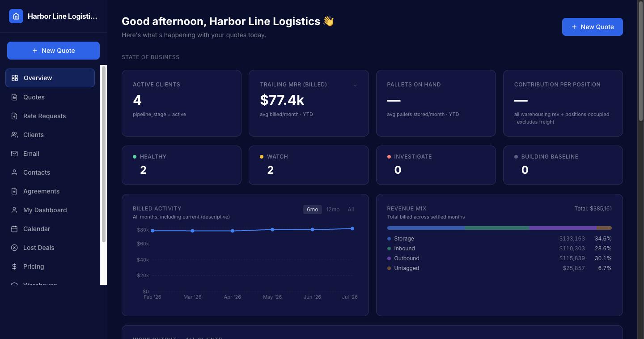Click the Email envelope icon
This screenshot has height=339, width=644.
14,154
